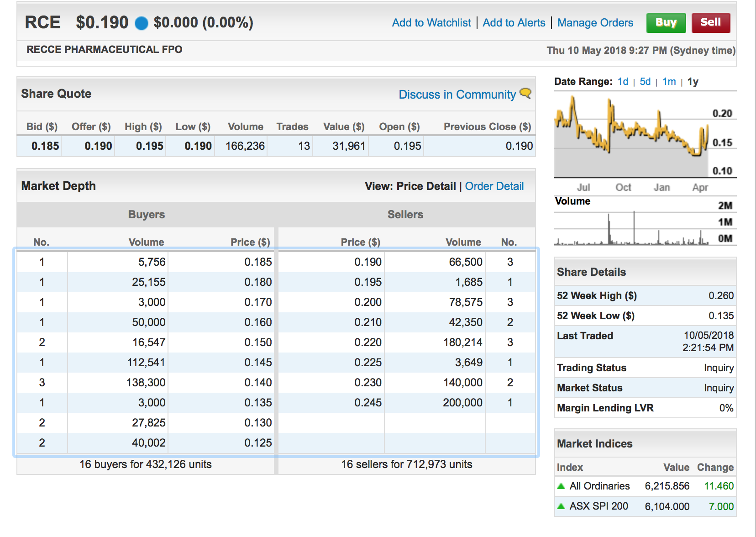
Task: Click the ASX SPI 200 green up arrow
Action: (x=561, y=506)
